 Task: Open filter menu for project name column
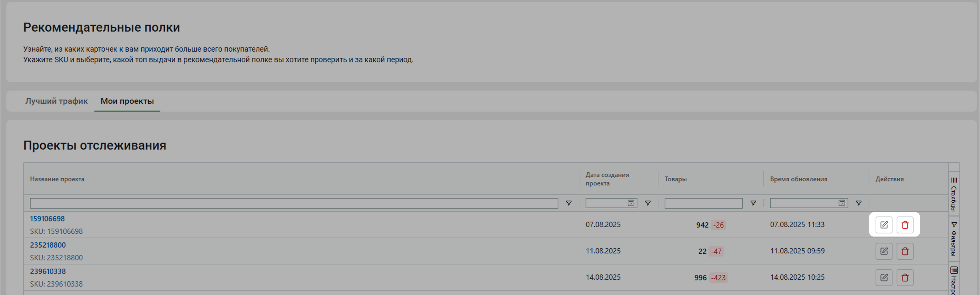pyautogui.click(x=568, y=203)
